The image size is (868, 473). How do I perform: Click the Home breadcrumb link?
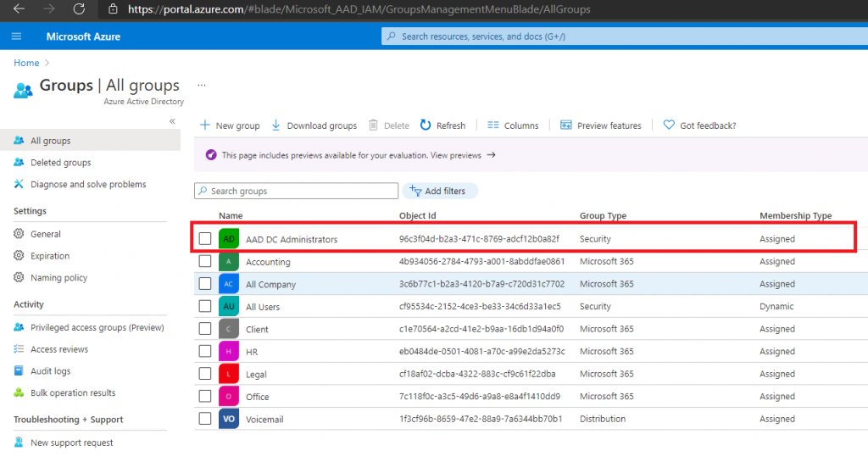point(26,63)
